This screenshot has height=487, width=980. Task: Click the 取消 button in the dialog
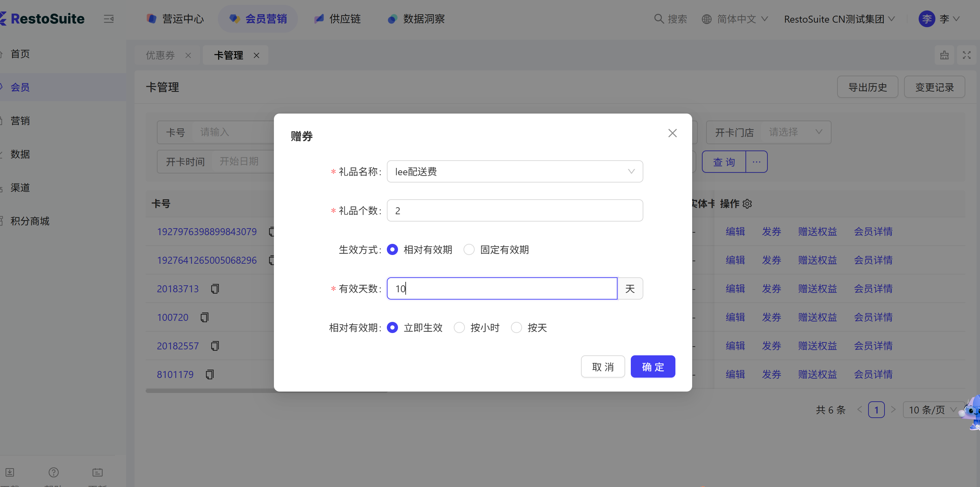tap(603, 367)
